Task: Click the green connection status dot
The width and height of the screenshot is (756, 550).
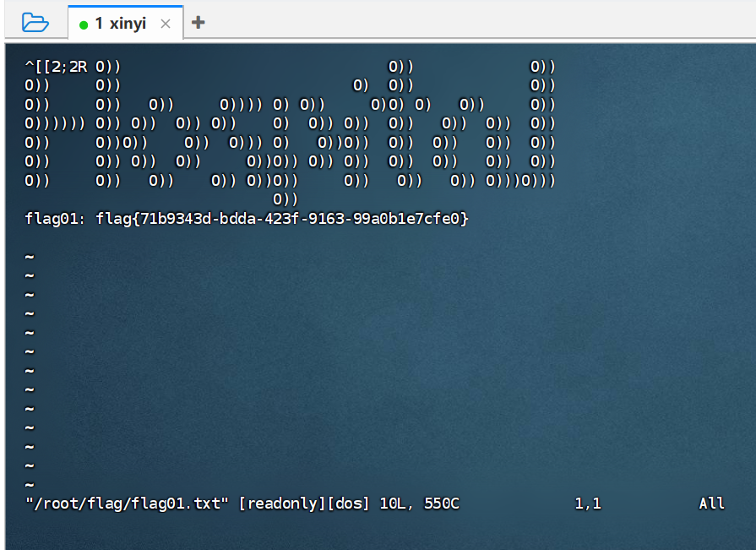Action: pos(84,25)
